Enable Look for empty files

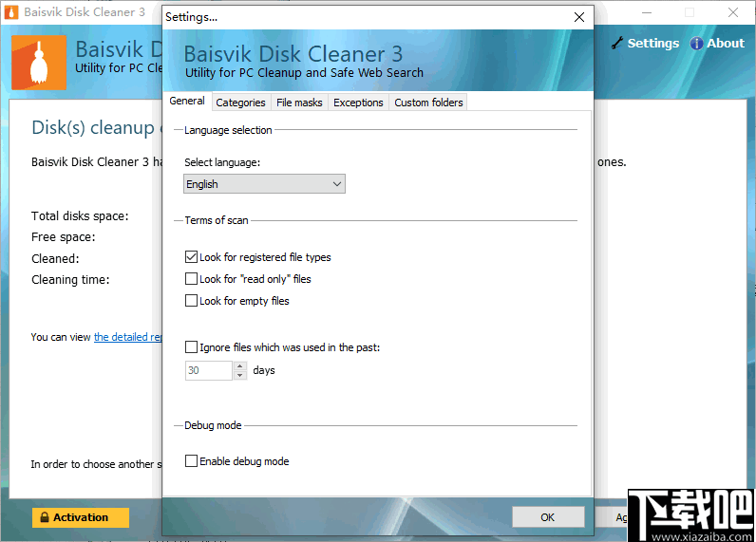(x=191, y=301)
